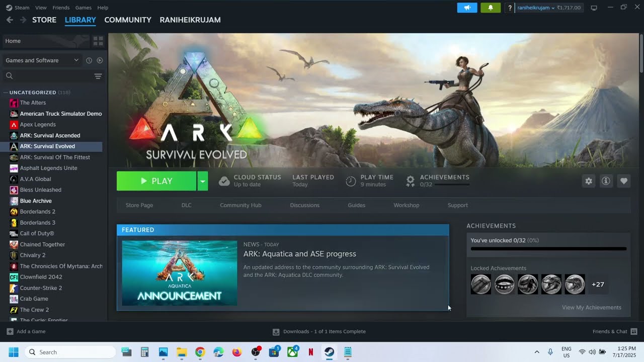The image size is (644, 362).
Task: Toggle ready-to-play filter icon
Action: (x=100, y=60)
